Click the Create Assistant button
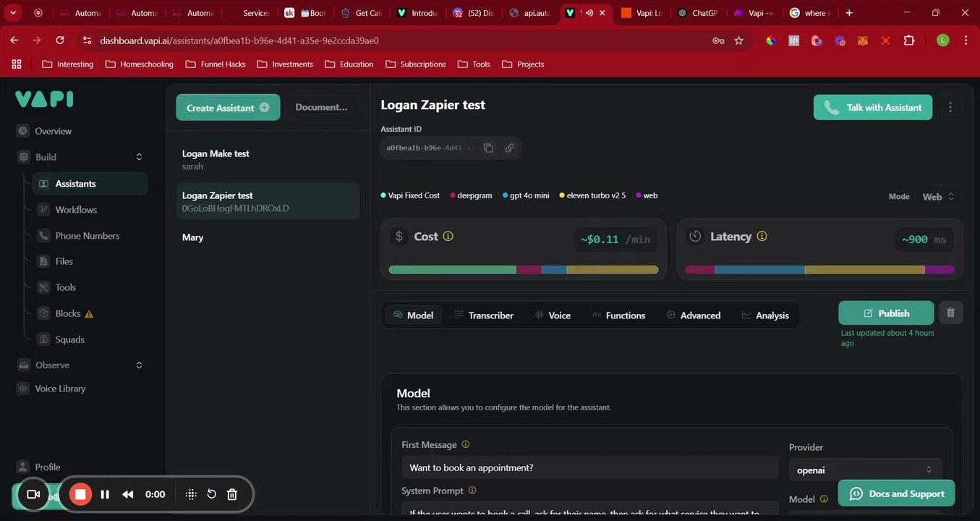 pyautogui.click(x=228, y=107)
